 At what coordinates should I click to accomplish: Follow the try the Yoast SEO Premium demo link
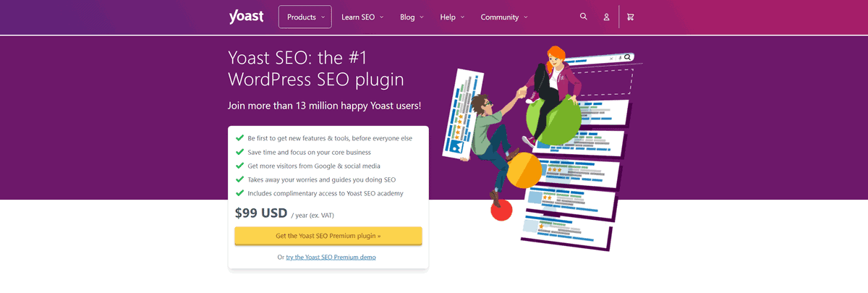(x=331, y=257)
